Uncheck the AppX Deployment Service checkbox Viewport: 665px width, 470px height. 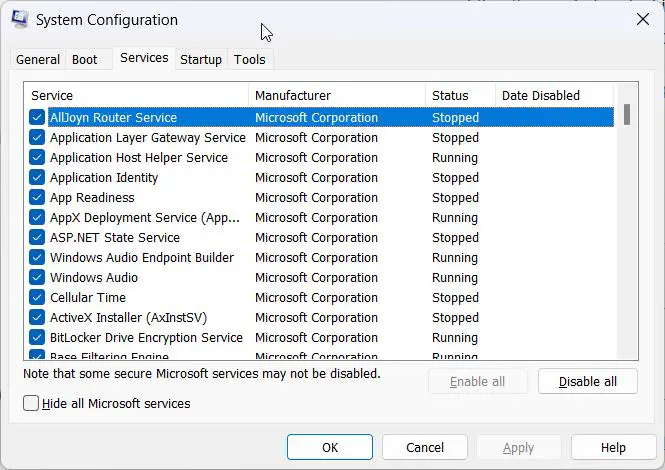[x=37, y=217]
